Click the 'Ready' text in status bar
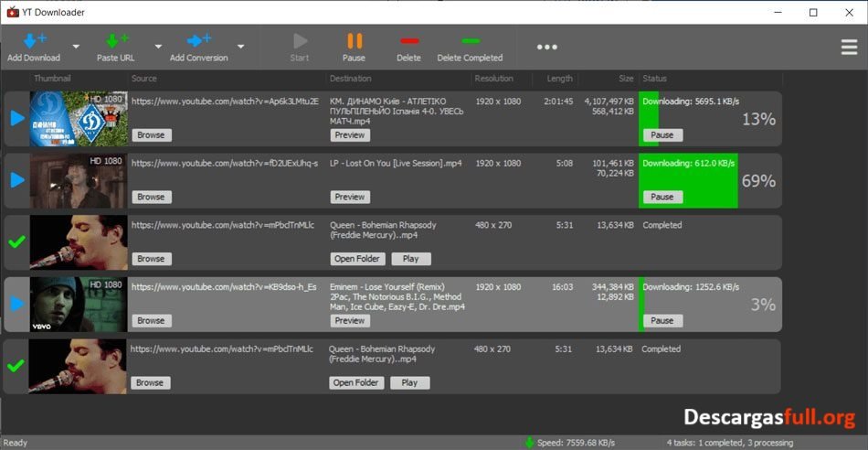Screen dimensions: 868x450 [x=16, y=443]
